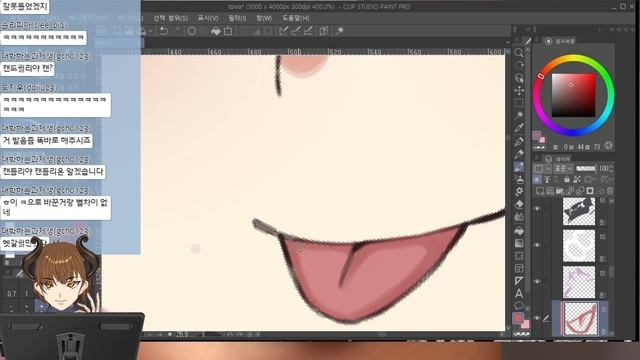The image size is (640, 360).
Task: Select the Balloon tool
Action: tap(519, 306)
